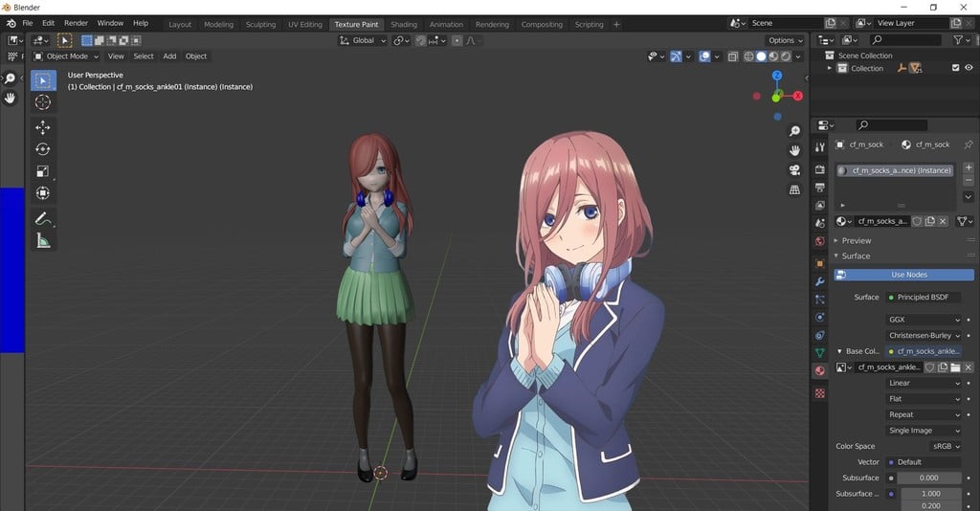Toggle X-ray display in viewport header

[732, 56]
